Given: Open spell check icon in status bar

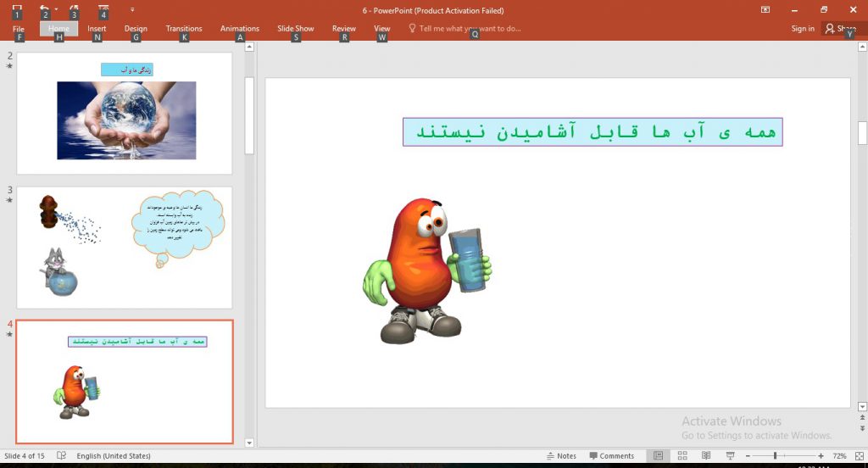Looking at the screenshot, I should (62, 456).
